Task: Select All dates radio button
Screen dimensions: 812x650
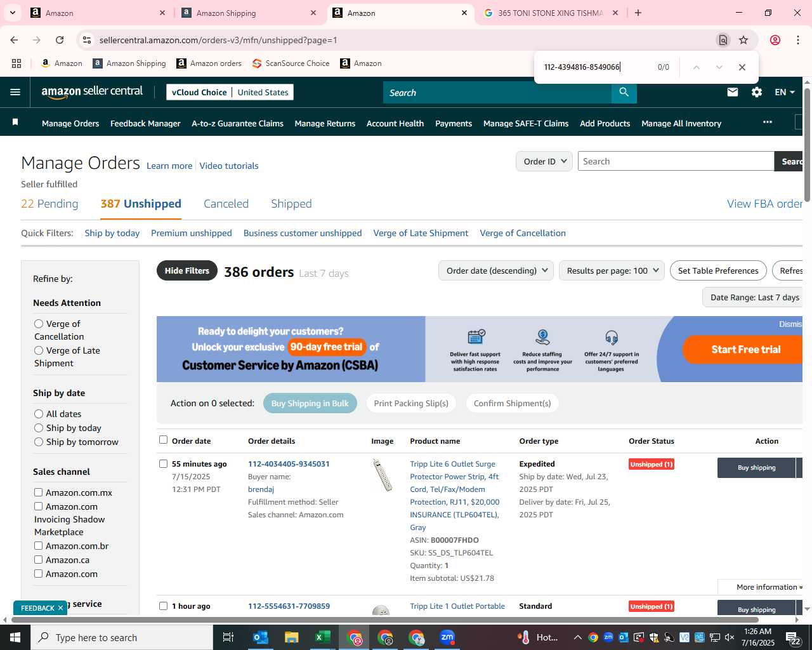Action: click(39, 414)
